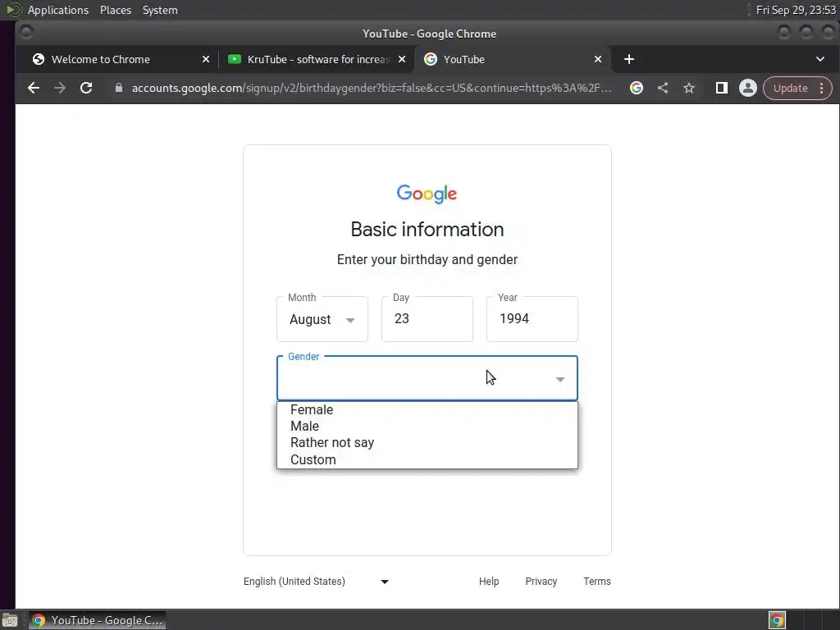Select Rather not say option
Image resolution: width=840 pixels, height=630 pixels.
click(x=427, y=442)
